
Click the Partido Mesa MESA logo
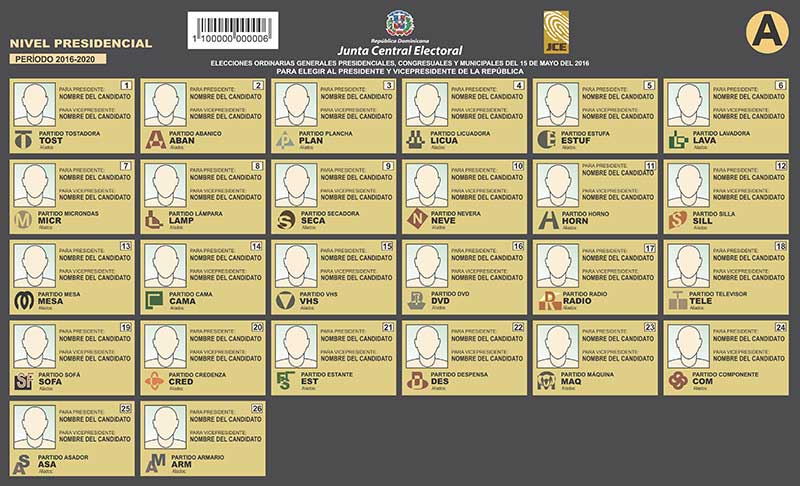click(x=24, y=301)
